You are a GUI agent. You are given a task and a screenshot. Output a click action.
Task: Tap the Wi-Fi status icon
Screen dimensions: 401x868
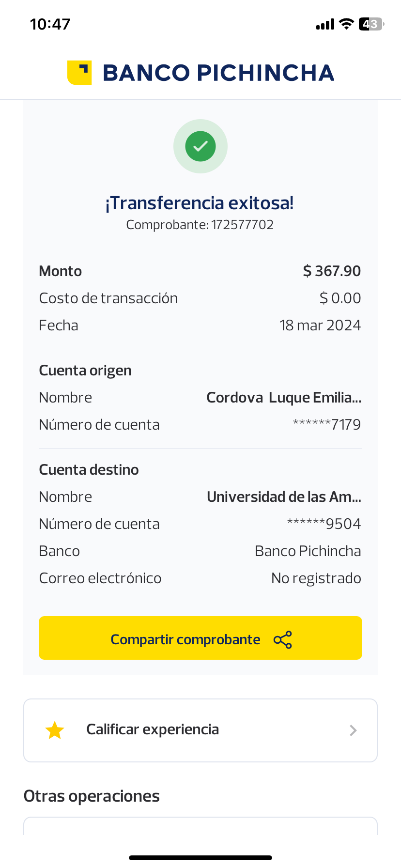click(x=346, y=24)
